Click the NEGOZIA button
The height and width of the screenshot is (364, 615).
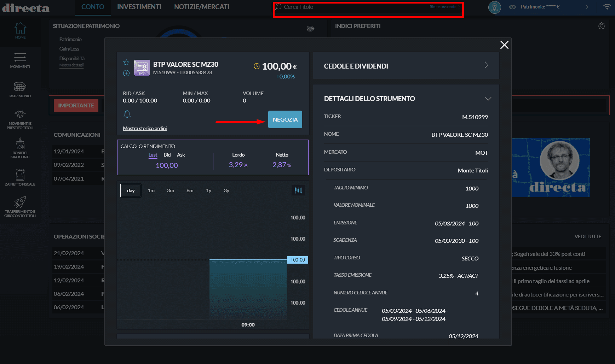point(285,119)
